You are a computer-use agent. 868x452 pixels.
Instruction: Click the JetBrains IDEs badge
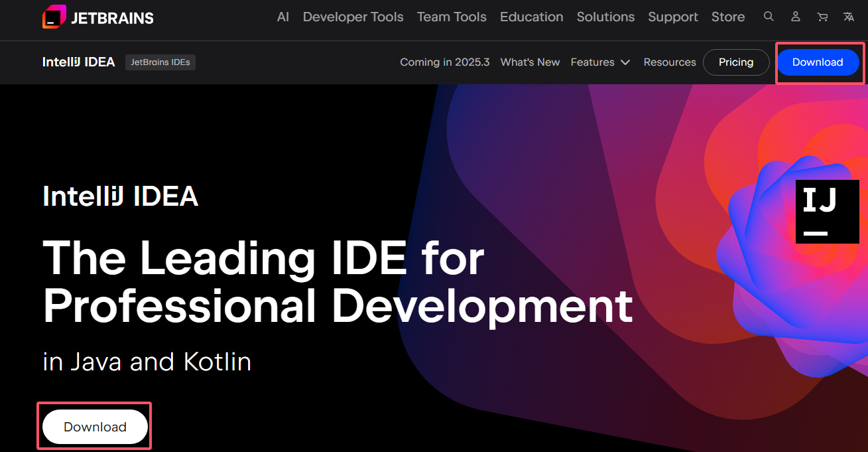pos(160,62)
